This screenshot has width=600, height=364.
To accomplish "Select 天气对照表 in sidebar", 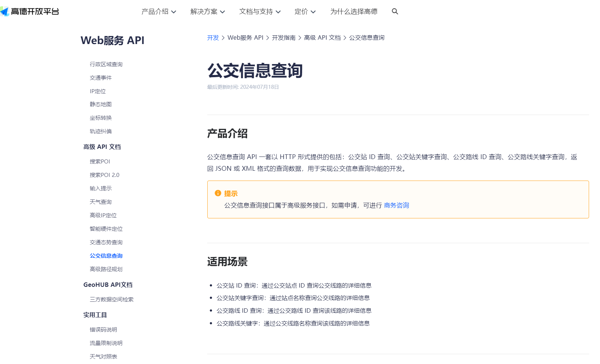I will 103,357.
